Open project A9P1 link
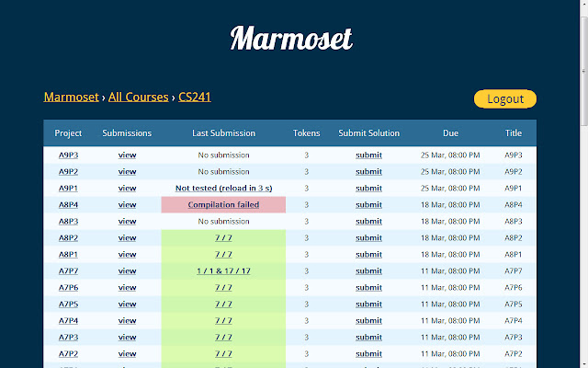The image size is (588, 368). [x=68, y=188]
